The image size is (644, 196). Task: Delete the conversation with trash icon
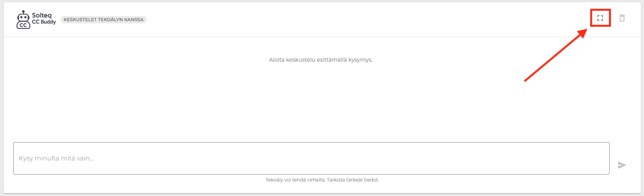(x=622, y=18)
